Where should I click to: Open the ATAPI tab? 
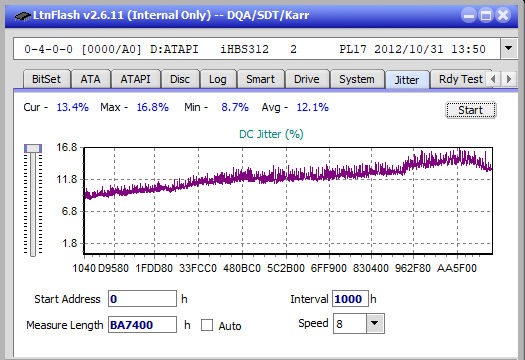(x=135, y=79)
